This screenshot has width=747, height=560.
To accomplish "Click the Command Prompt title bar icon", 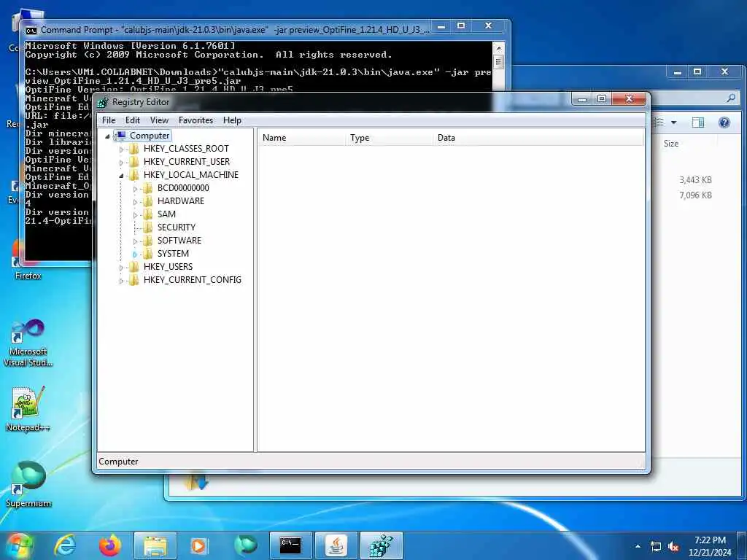I will [x=31, y=31].
